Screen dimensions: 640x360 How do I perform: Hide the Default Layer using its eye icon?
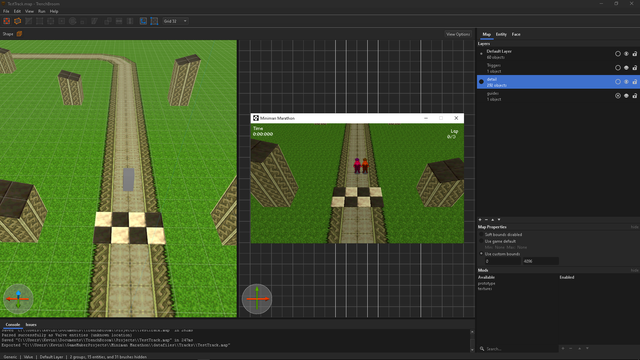pos(626,54)
